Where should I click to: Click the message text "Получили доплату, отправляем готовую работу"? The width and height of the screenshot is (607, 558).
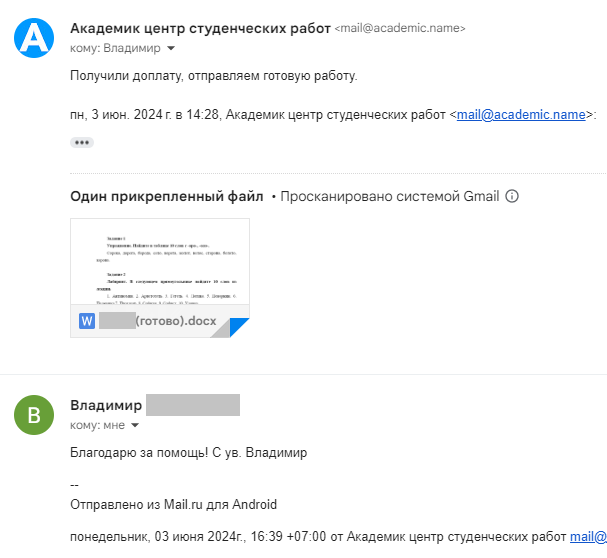[x=213, y=76]
